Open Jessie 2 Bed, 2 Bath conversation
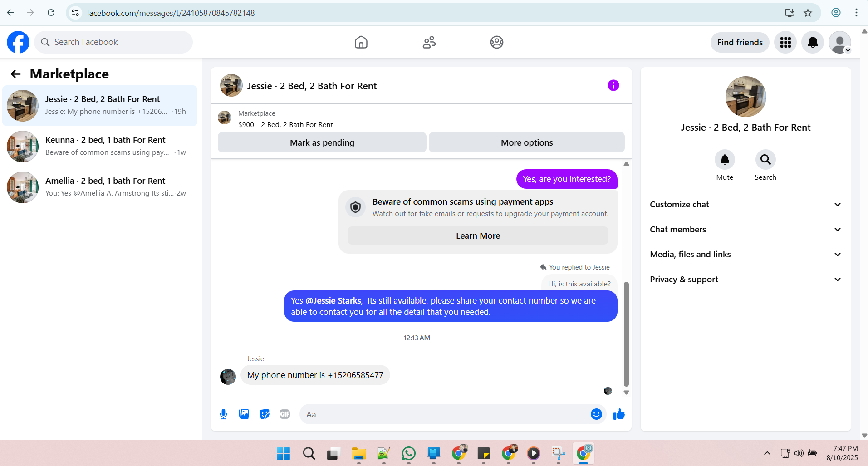 100,106
